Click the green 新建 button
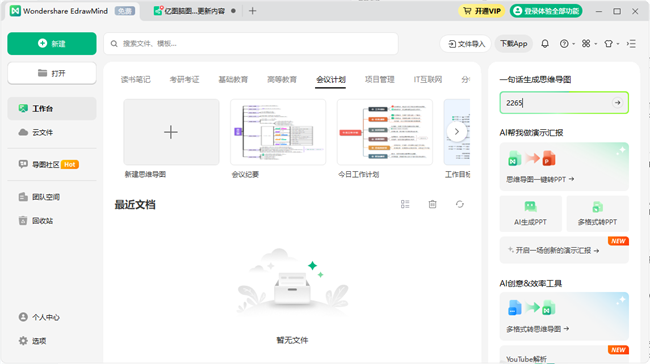Image resolution: width=650 pixels, height=364 pixels. (x=52, y=44)
